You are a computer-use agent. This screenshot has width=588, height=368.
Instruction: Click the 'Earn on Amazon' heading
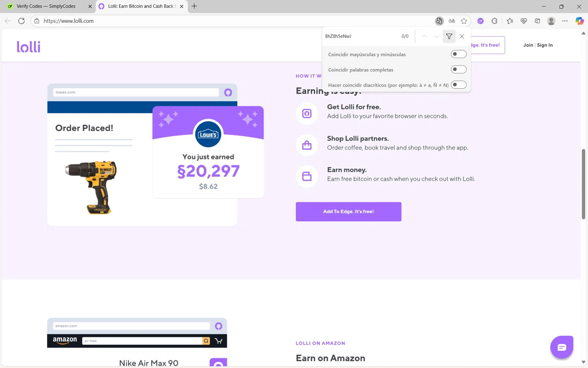tap(330, 358)
